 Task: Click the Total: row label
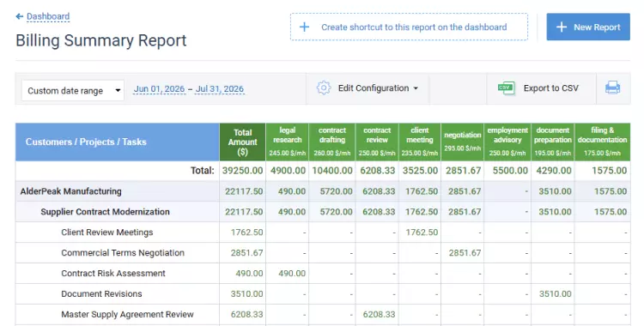[x=202, y=171]
